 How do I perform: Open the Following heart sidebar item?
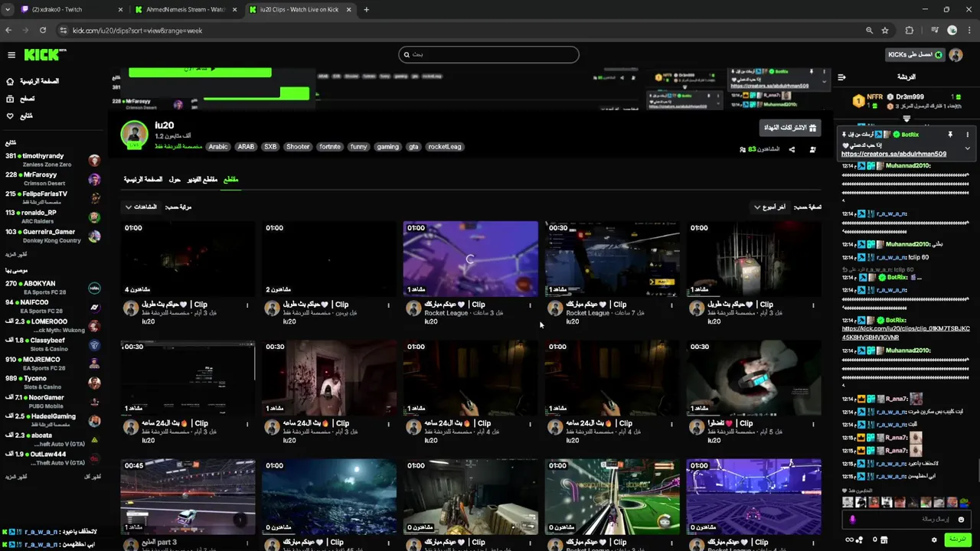(x=20, y=116)
